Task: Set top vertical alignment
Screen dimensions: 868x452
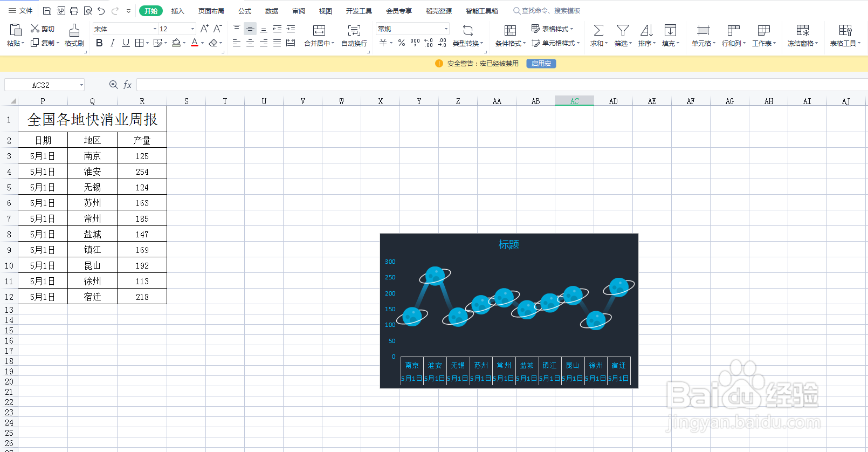Action: point(237,29)
